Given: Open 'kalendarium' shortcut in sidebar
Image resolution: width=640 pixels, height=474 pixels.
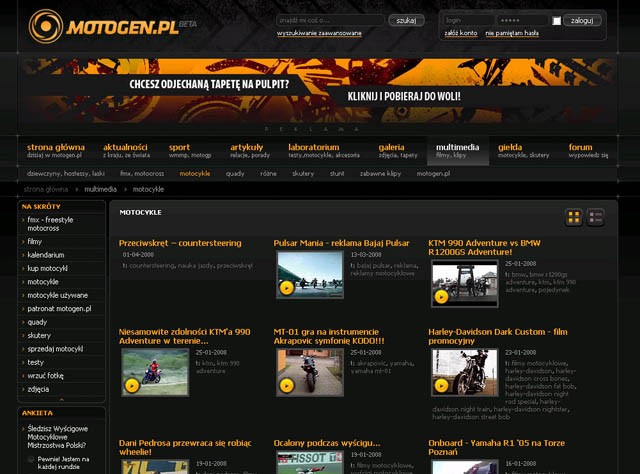Looking at the screenshot, I should coord(46,255).
